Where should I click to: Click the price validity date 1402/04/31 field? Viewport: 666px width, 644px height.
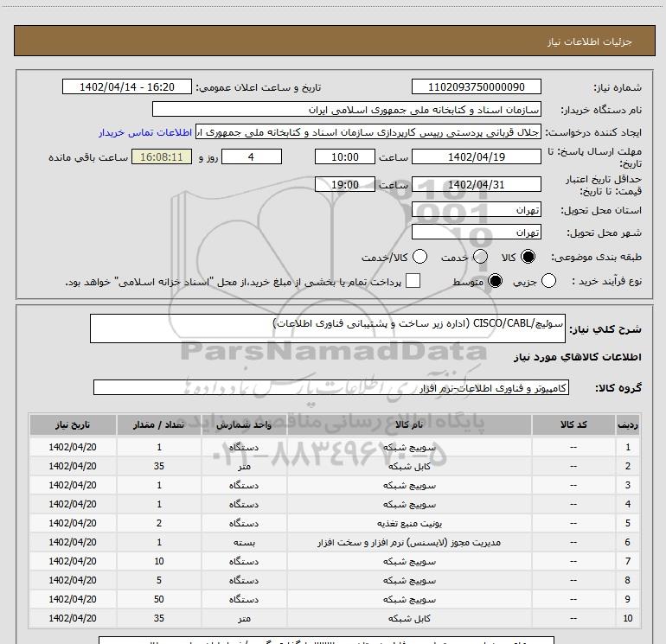(476, 184)
